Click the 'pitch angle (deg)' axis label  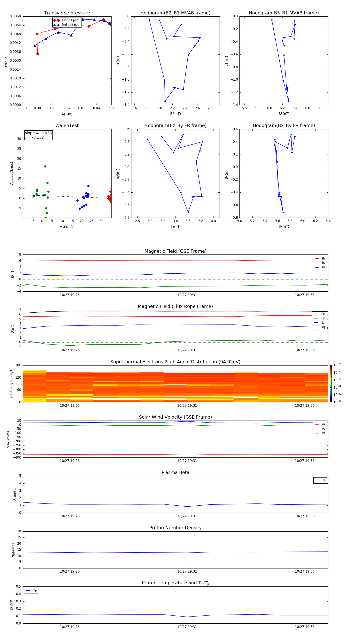pyautogui.click(x=11, y=384)
